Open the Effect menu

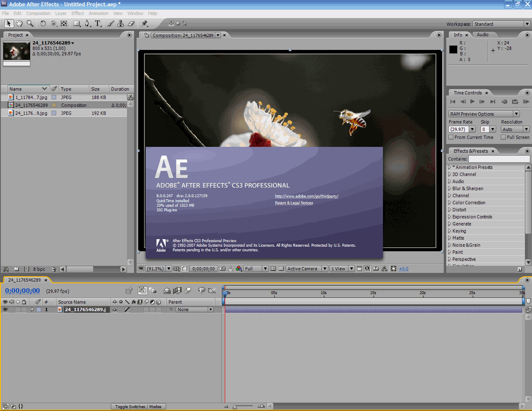tap(78, 13)
